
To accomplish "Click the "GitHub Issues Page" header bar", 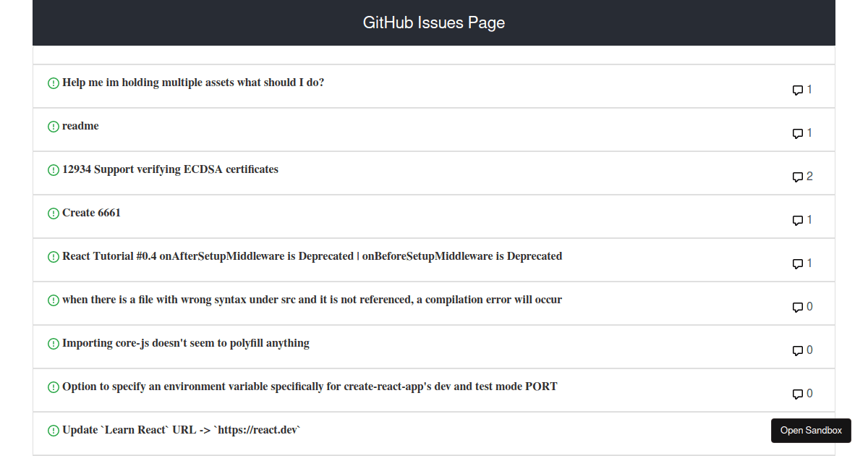I will coord(434,22).
